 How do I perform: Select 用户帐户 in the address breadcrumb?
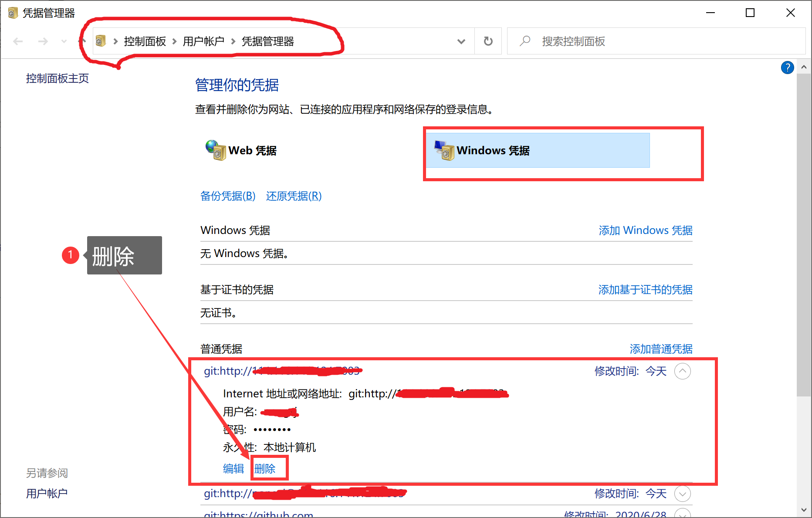203,41
